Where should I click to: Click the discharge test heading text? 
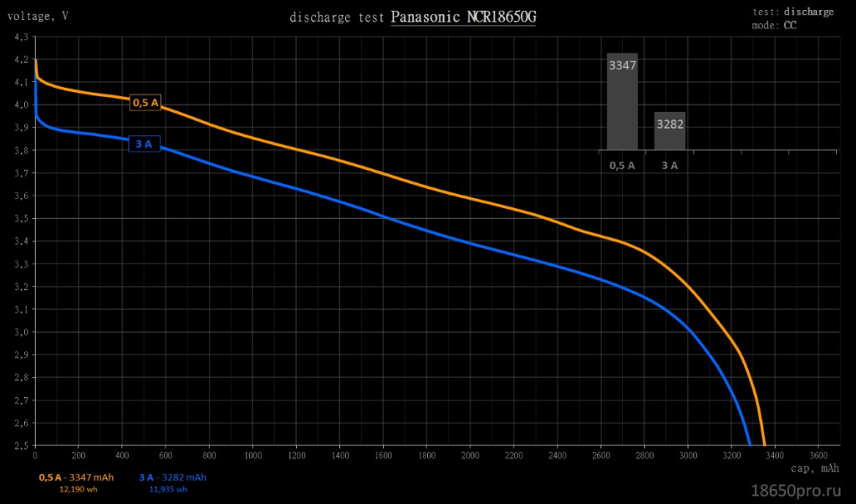coord(337,18)
